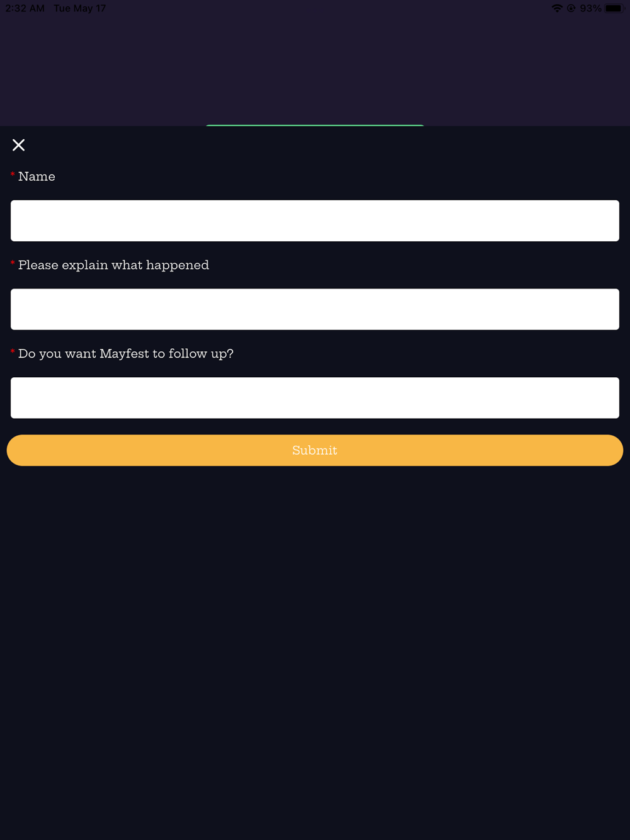Screen dimensions: 630x840
Task: Select the Mayfest follow-up answer field
Action: tap(315, 398)
